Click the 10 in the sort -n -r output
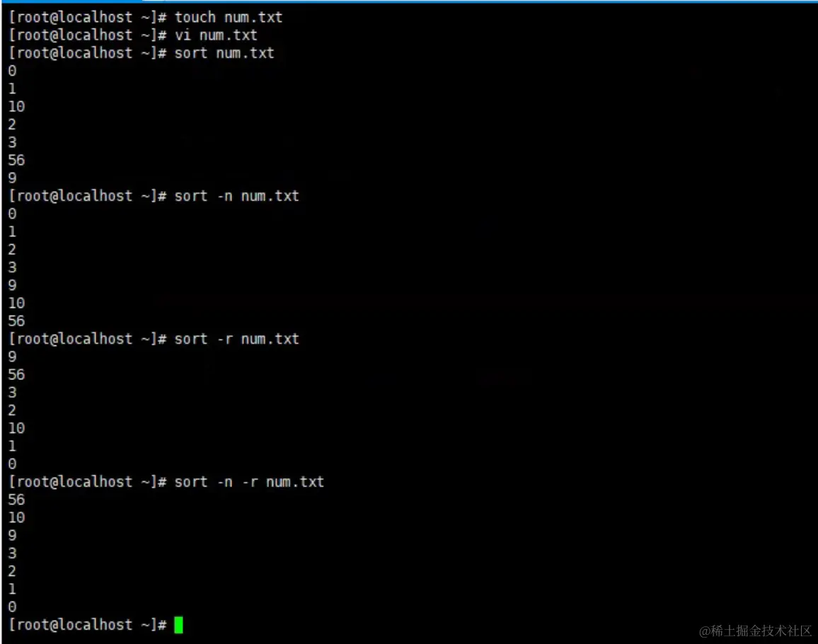This screenshot has height=644, width=818. point(17,517)
